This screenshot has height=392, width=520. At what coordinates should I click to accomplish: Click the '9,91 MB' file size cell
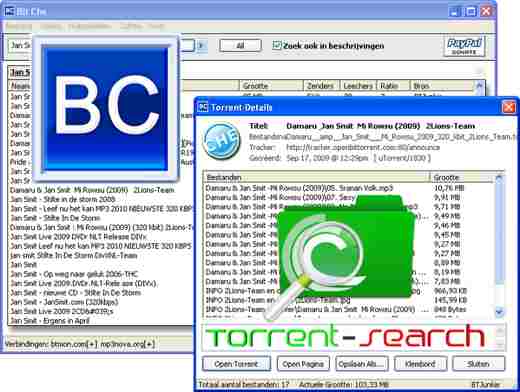(x=447, y=197)
